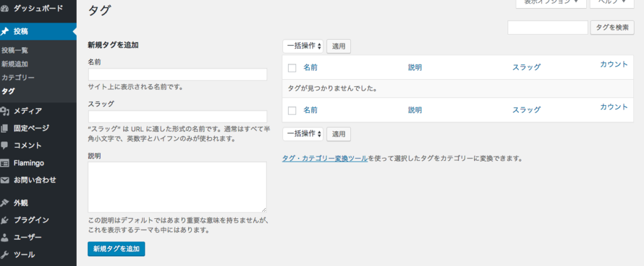The height and width of the screenshot is (266, 644).
Task: Tick the select-all checkbox in table footer
Action: 292,110
